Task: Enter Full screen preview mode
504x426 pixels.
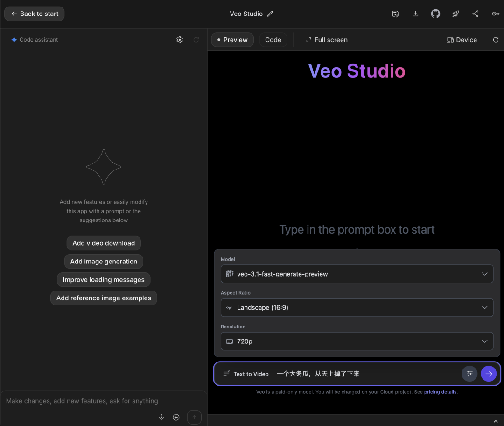Action: (x=327, y=40)
